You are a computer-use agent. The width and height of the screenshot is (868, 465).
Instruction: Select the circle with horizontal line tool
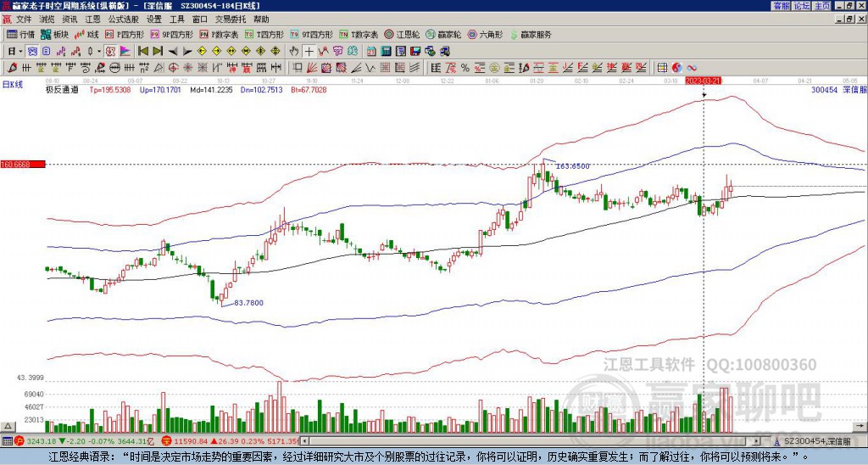(114, 68)
